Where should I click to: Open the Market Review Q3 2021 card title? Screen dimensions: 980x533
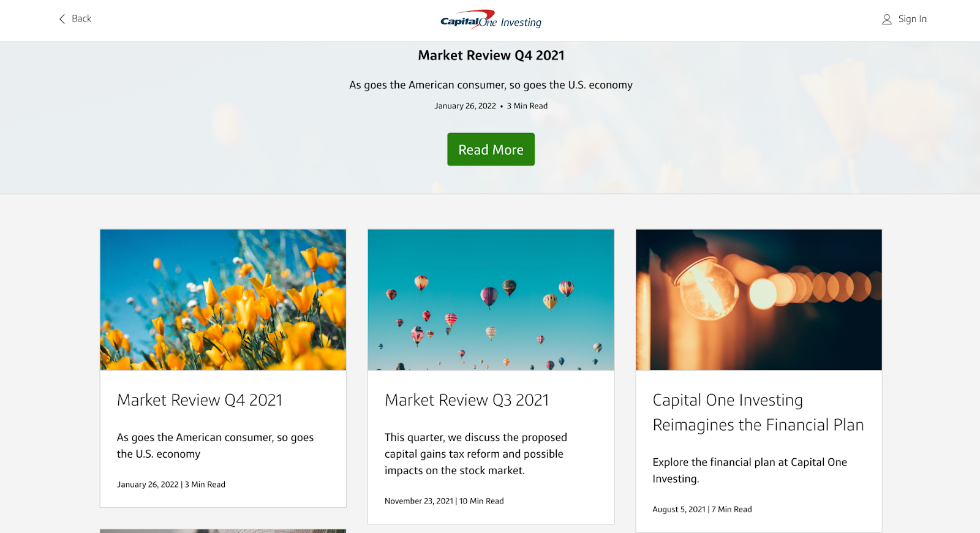(467, 400)
